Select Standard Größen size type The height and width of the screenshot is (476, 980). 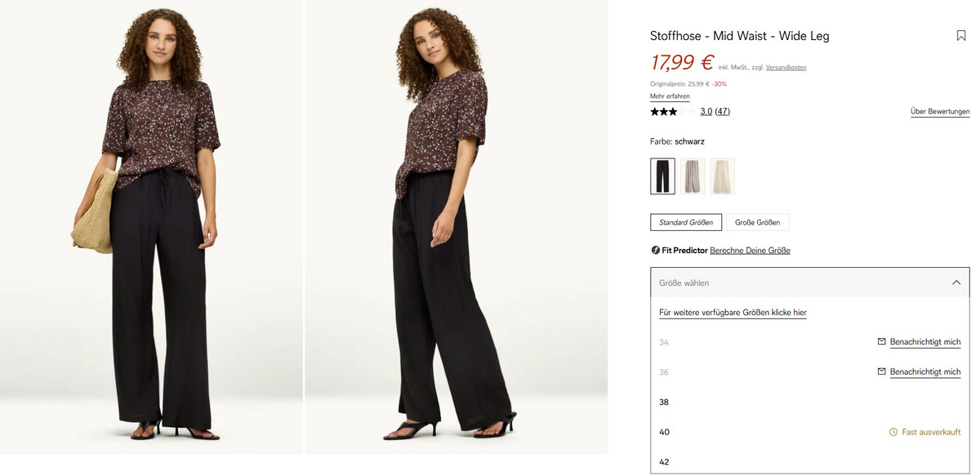point(686,222)
